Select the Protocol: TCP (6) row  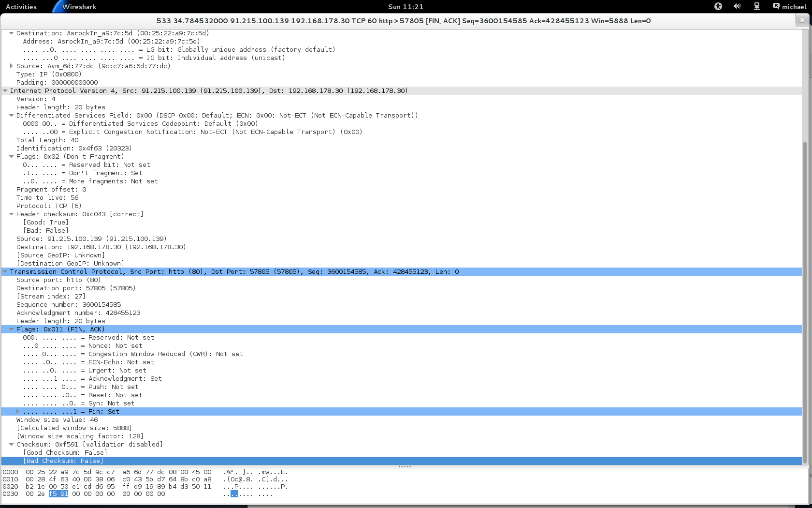click(402, 206)
